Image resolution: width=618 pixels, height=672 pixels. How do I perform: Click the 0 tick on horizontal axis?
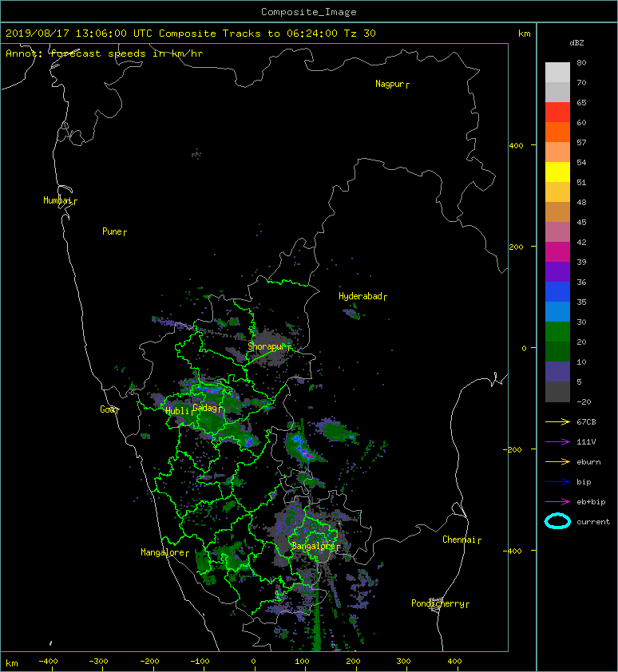pyautogui.click(x=253, y=662)
